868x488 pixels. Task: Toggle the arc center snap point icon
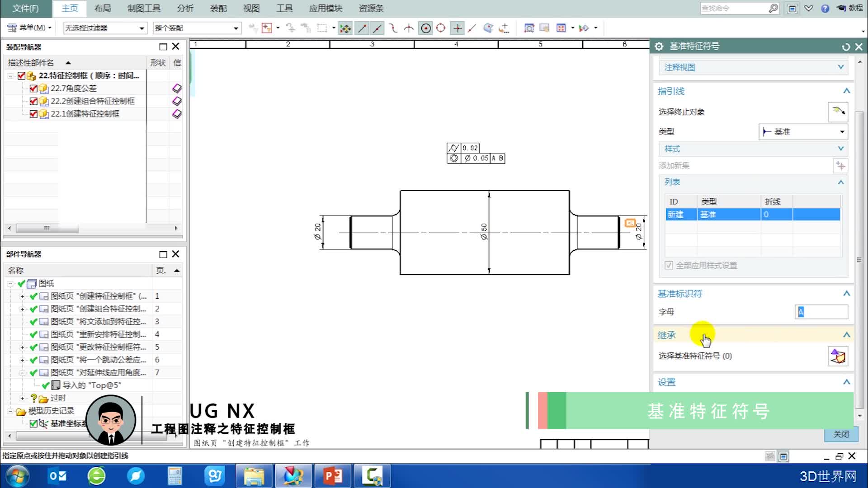[x=425, y=28]
